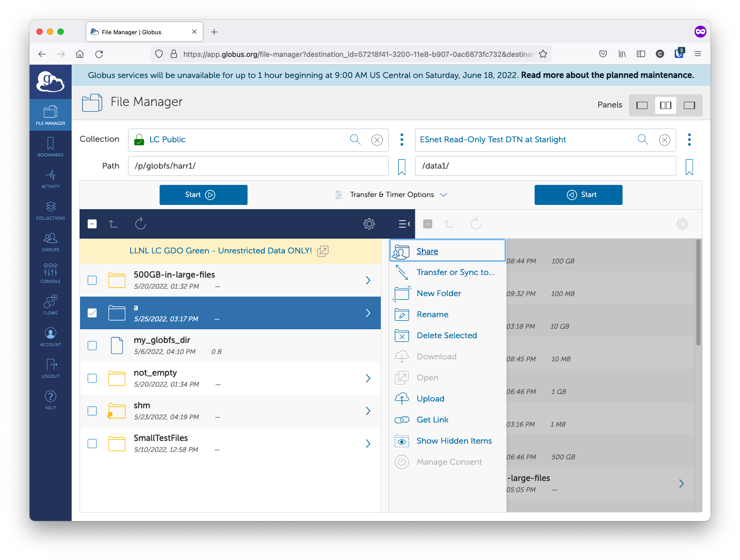The width and height of the screenshot is (740, 560).
Task: Select single left panel layout
Action: [x=642, y=105]
